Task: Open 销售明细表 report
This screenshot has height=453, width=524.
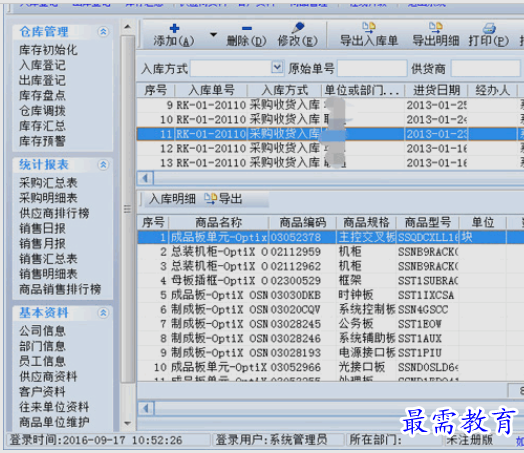Action: [x=48, y=274]
